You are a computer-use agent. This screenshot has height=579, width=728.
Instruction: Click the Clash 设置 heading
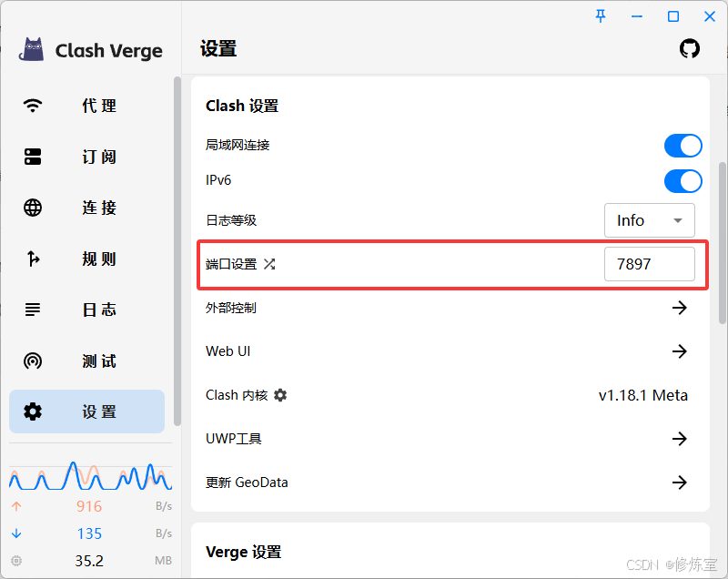[242, 106]
